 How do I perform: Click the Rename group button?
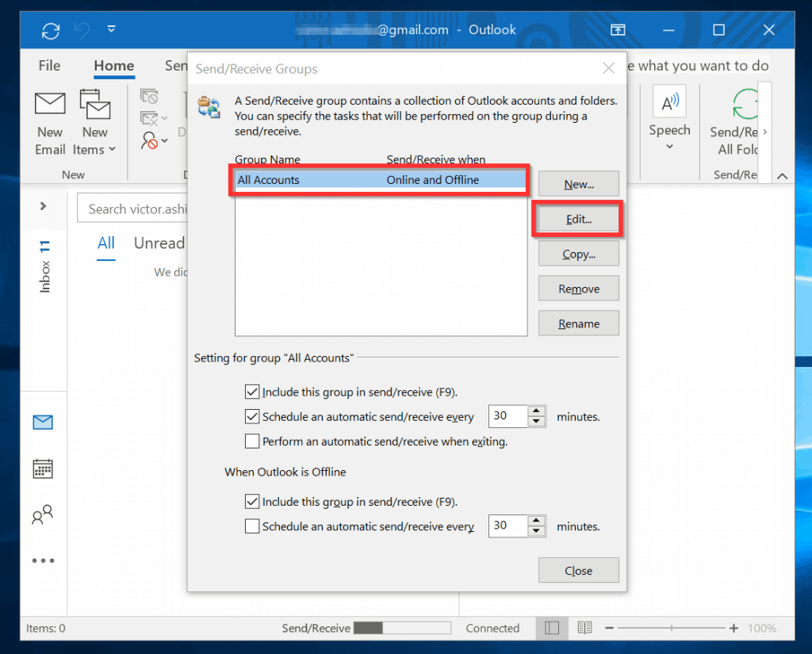578,323
